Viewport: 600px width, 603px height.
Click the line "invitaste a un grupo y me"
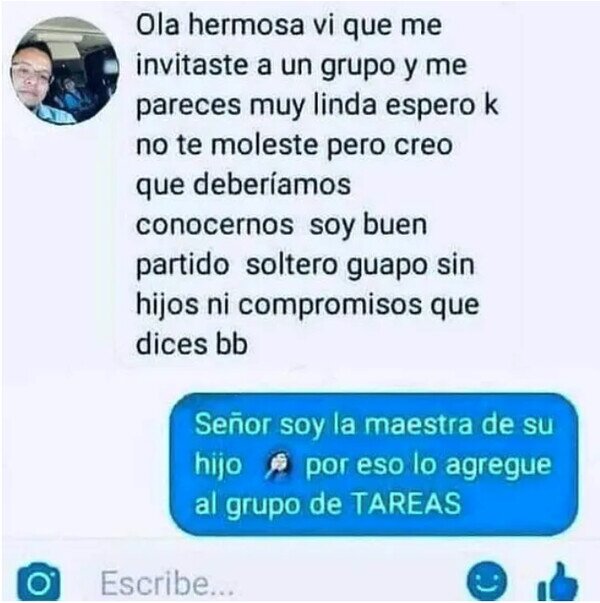click(302, 66)
